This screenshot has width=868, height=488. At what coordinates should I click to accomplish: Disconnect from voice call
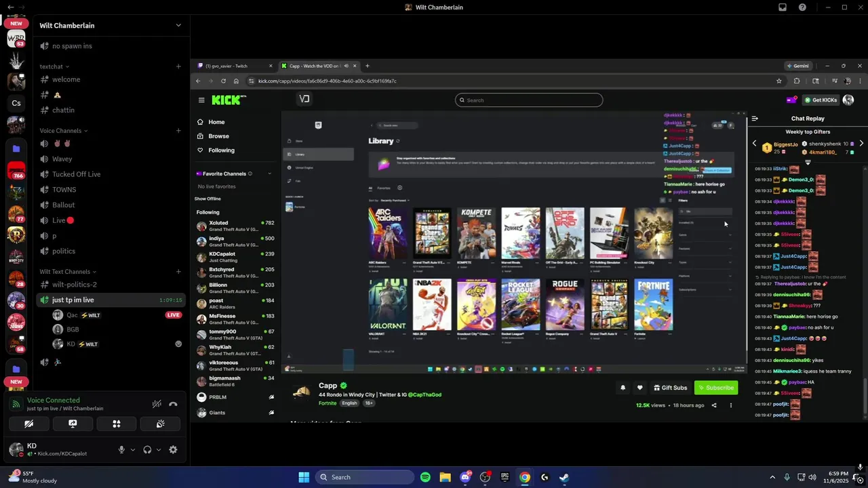click(173, 404)
